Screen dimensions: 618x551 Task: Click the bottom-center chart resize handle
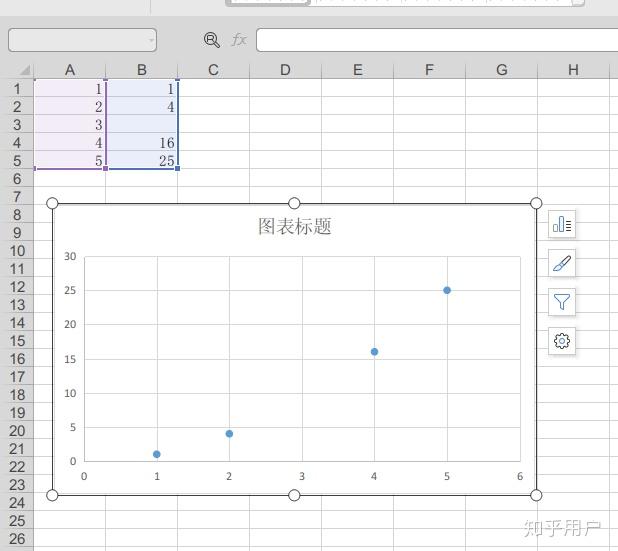[x=294, y=495]
